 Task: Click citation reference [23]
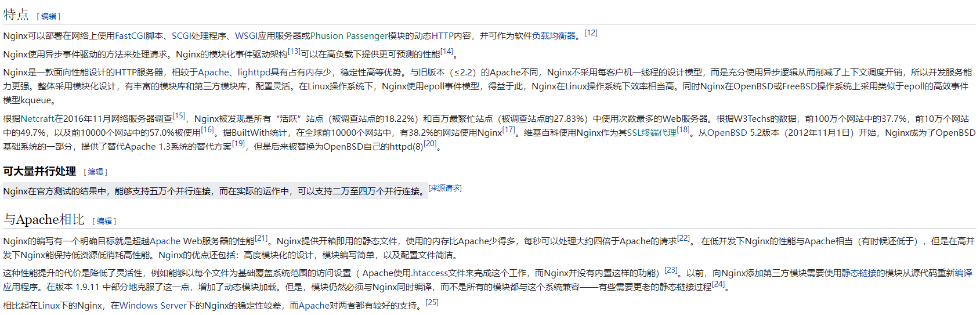click(671, 270)
